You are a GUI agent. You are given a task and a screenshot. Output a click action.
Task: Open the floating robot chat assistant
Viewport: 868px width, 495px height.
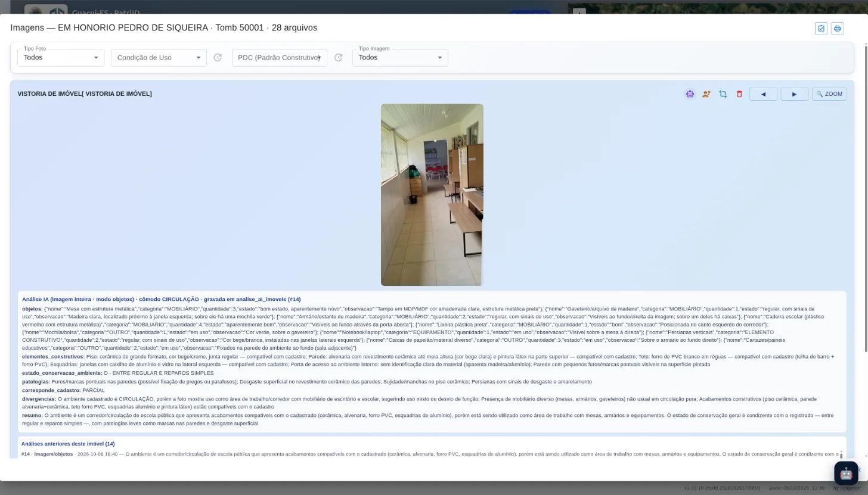point(846,474)
